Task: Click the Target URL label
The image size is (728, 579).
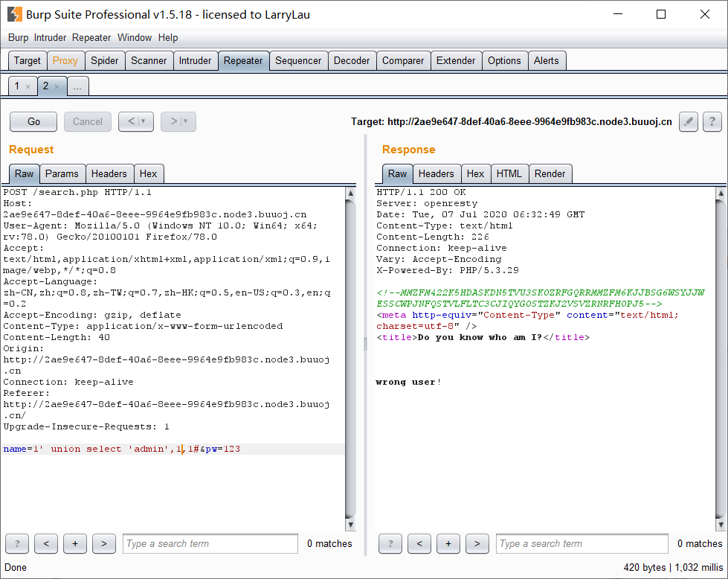Action: [511, 122]
